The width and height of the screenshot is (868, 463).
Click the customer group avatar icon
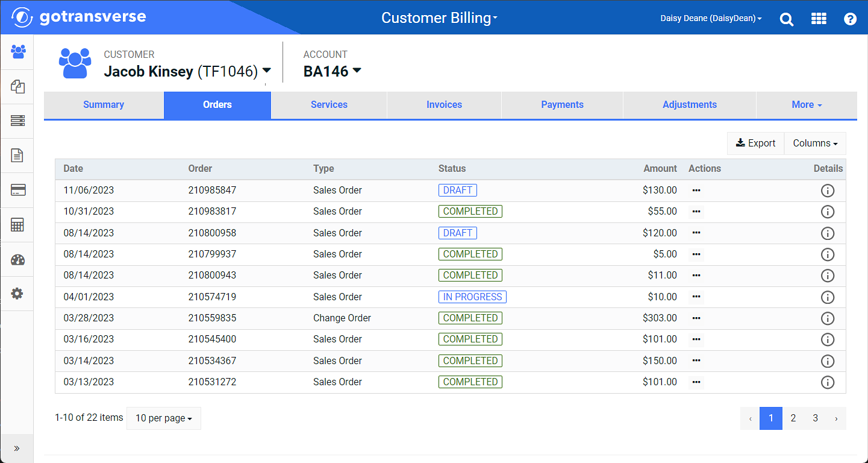75,63
